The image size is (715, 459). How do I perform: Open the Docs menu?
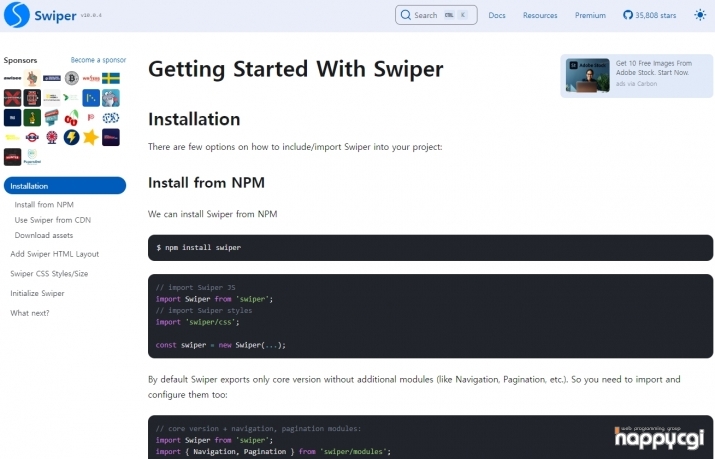click(497, 15)
